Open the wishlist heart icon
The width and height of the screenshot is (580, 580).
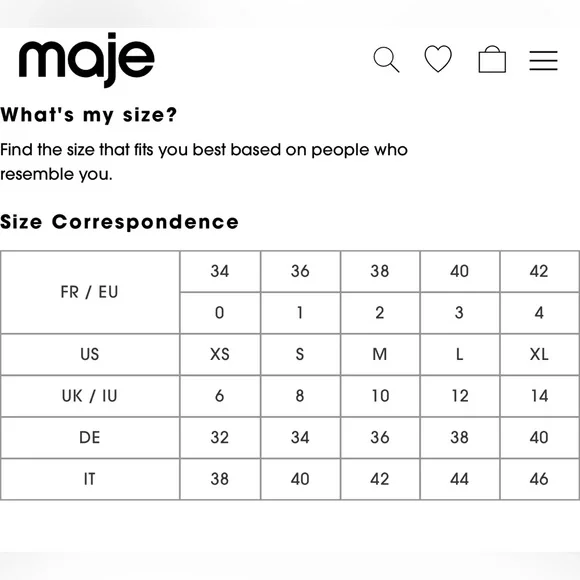coord(438,58)
